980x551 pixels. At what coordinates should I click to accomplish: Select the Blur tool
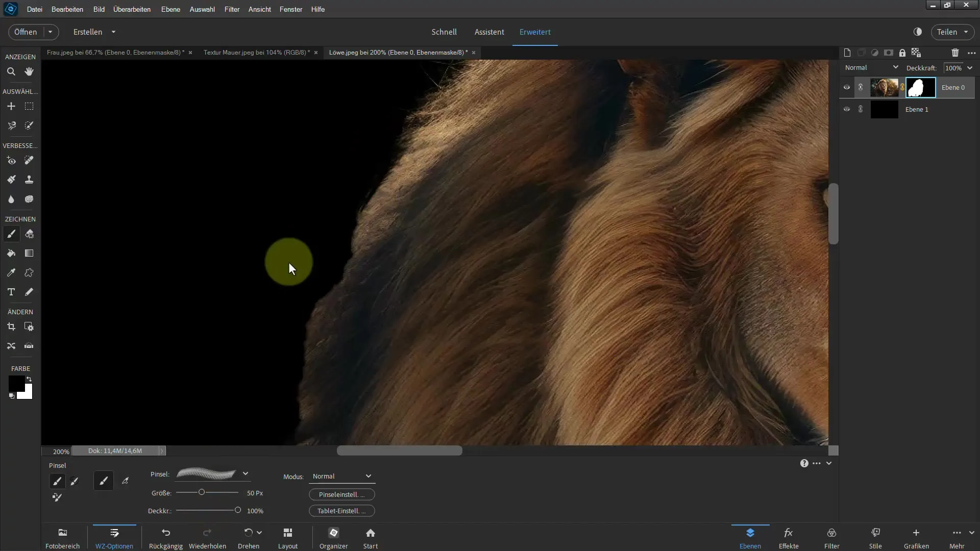pyautogui.click(x=11, y=199)
